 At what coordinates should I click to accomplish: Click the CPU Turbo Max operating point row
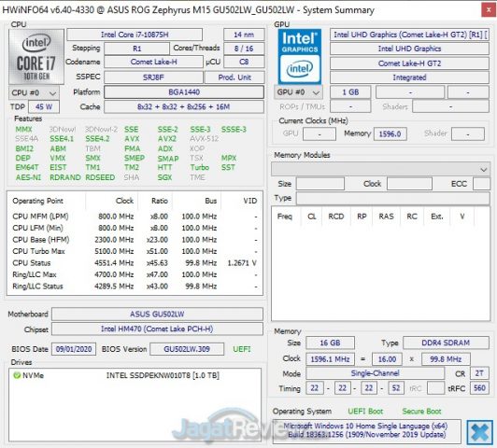(135, 251)
